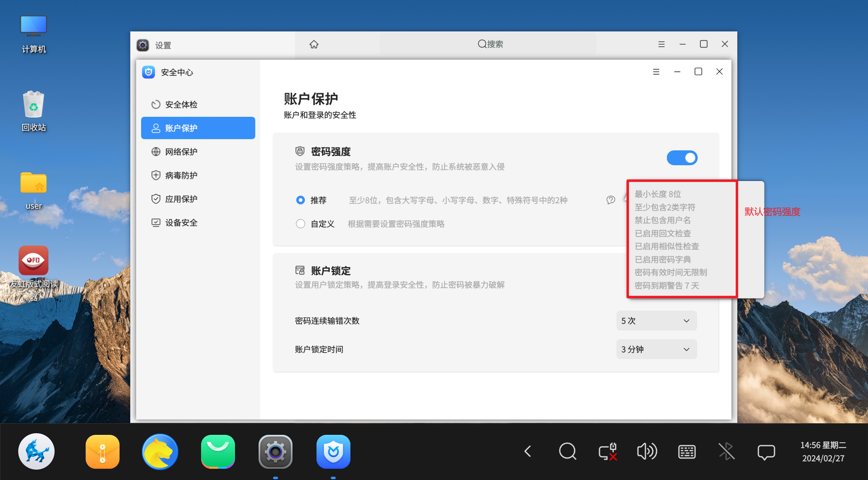Go to 病毒防护 in the sidebar
This screenshot has height=480, width=868.
tap(181, 176)
